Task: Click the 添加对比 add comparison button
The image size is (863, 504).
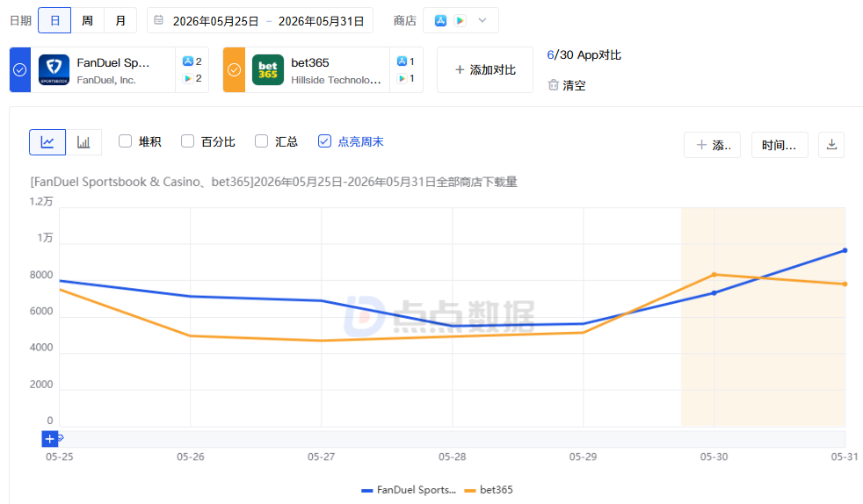Action: 485,69
